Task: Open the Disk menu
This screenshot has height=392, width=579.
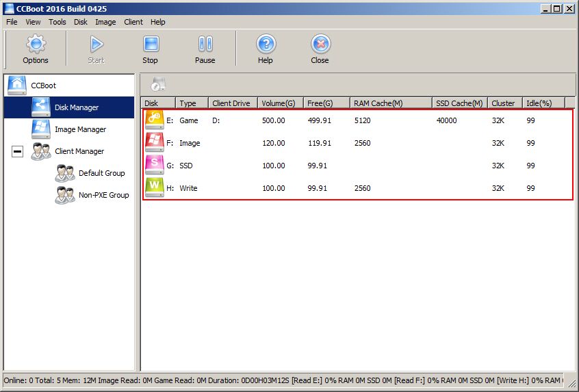Action: pyautogui.click(x=81, y=22)
